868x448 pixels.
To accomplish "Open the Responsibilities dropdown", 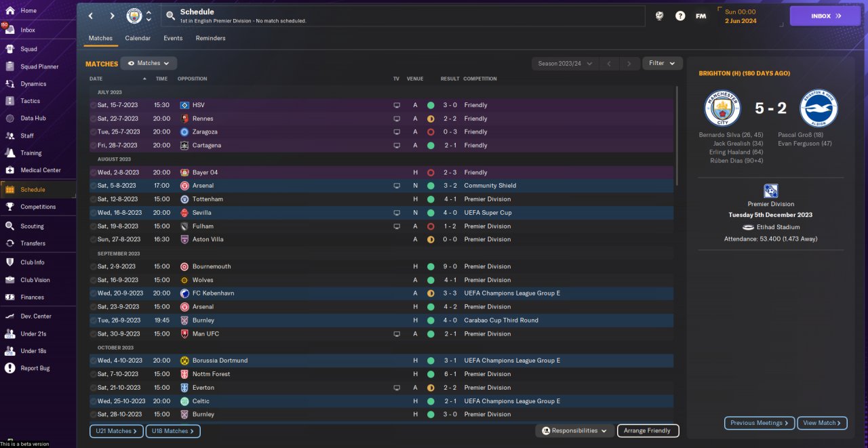I will click(x=575, y=430).
